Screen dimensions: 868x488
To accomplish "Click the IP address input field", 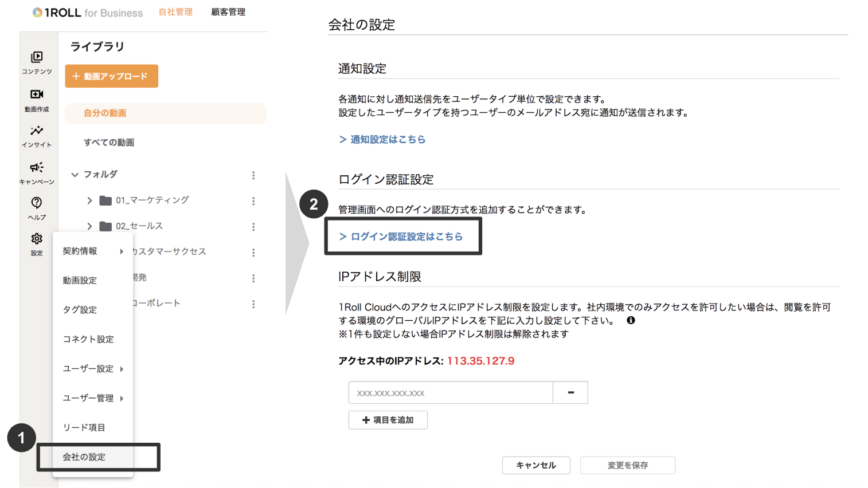I will [450, 392].
